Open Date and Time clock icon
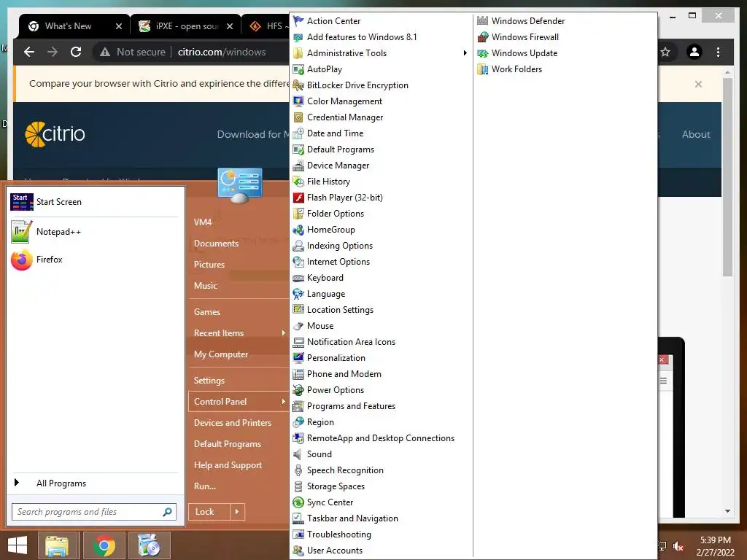The height and width of the screenshot is (560, 747). [x=298, y=133]
